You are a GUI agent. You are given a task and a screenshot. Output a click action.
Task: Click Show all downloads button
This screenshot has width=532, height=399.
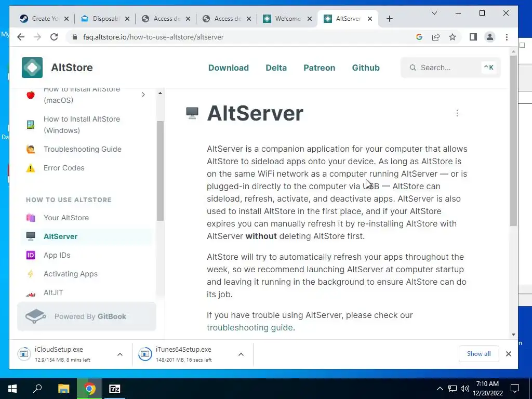[478, 354]
